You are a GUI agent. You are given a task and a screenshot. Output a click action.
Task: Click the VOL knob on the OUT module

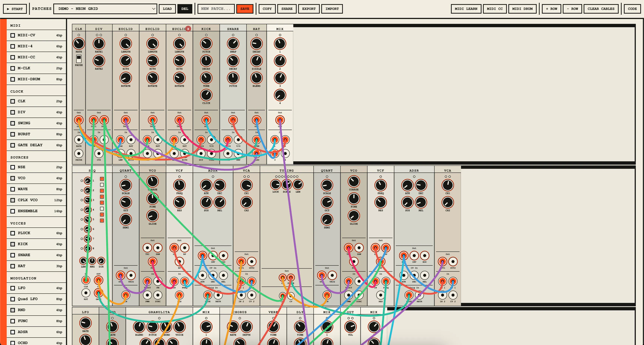click(x=351, y=327)
